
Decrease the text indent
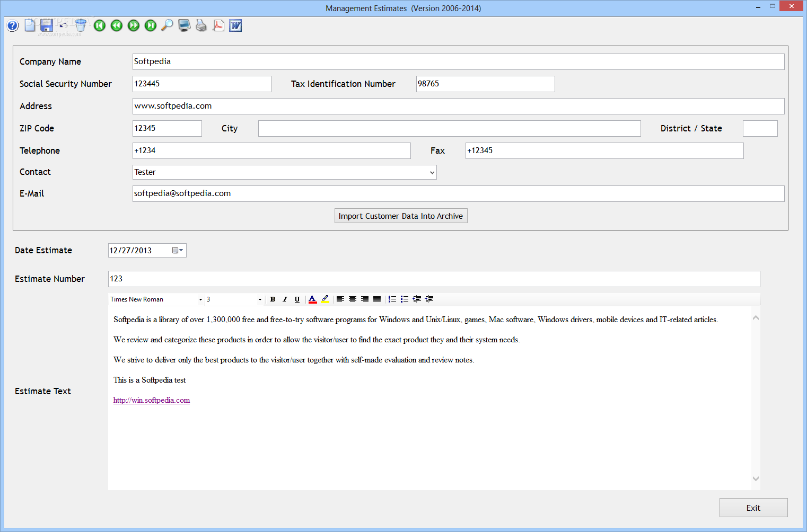[417, 299]
